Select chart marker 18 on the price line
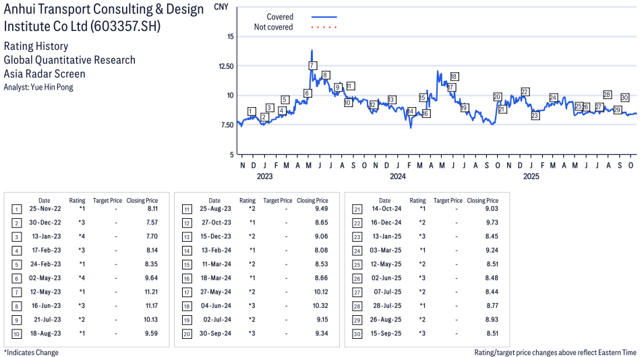 (455, 77)
